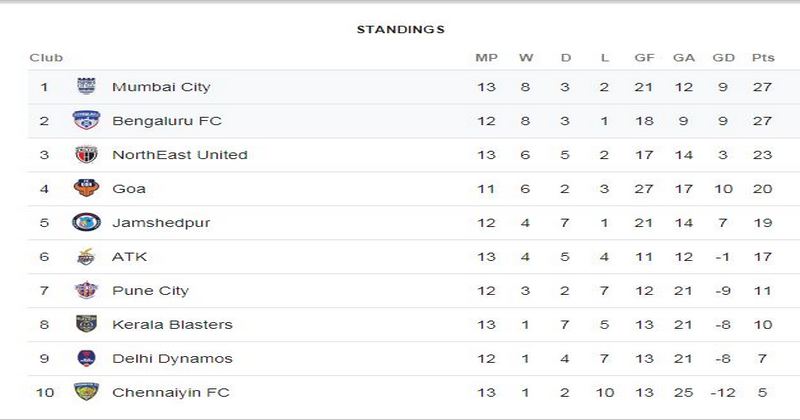Click Goa's points value 20
This screenshot has height=420, width=800.
(x=762, y=189)
